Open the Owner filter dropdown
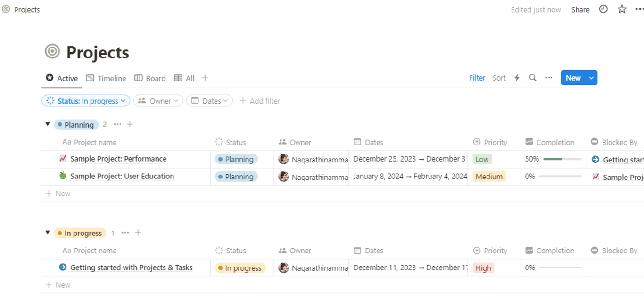The image size is (644, 299). (x=158, y=101)
